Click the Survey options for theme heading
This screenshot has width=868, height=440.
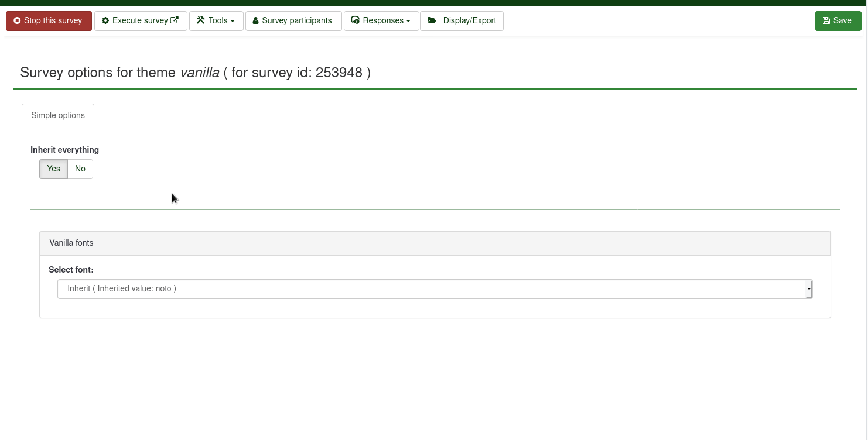195,73
